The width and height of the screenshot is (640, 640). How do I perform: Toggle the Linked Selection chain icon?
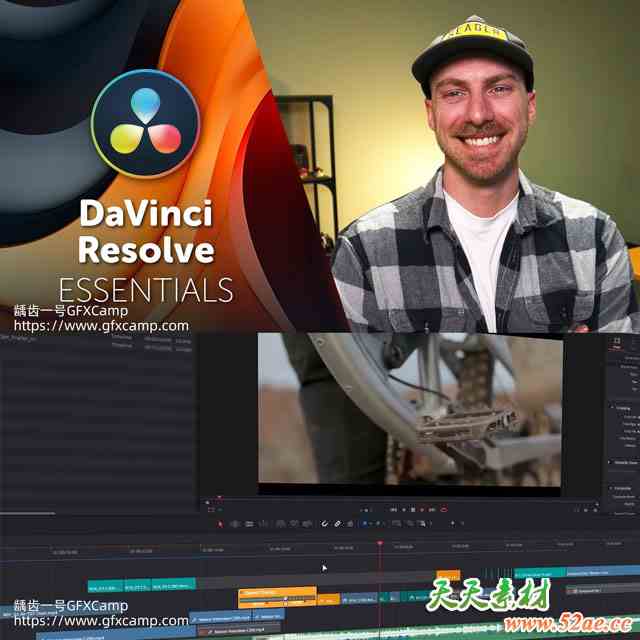pos(338,524)
